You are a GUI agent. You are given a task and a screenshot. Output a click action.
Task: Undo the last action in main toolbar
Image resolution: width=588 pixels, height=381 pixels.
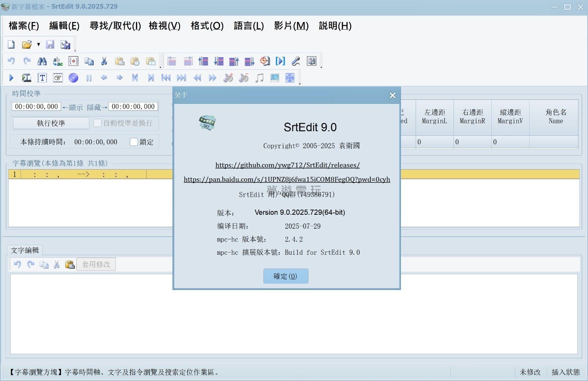click(x=11, y=61)
